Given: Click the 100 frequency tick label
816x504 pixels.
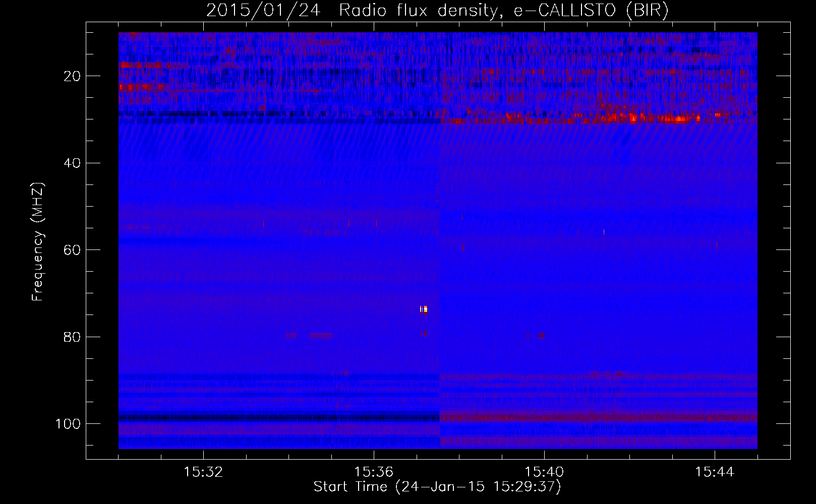Looking at the screenshot, I should (x=68, y=424).
